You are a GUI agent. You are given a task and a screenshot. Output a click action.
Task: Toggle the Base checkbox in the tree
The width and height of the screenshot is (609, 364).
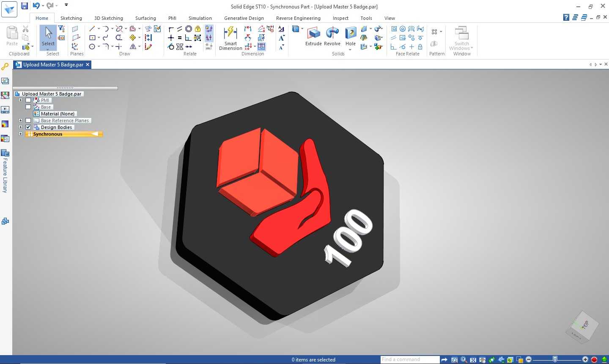(28, 107)
